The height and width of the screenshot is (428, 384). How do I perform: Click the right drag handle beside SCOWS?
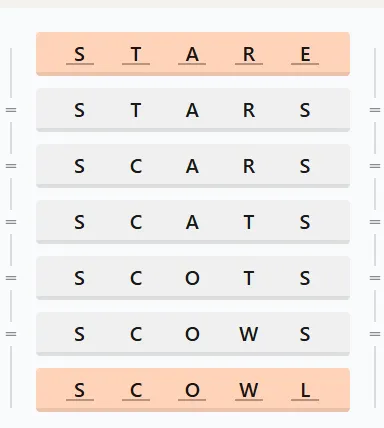[x=375, y=334]
